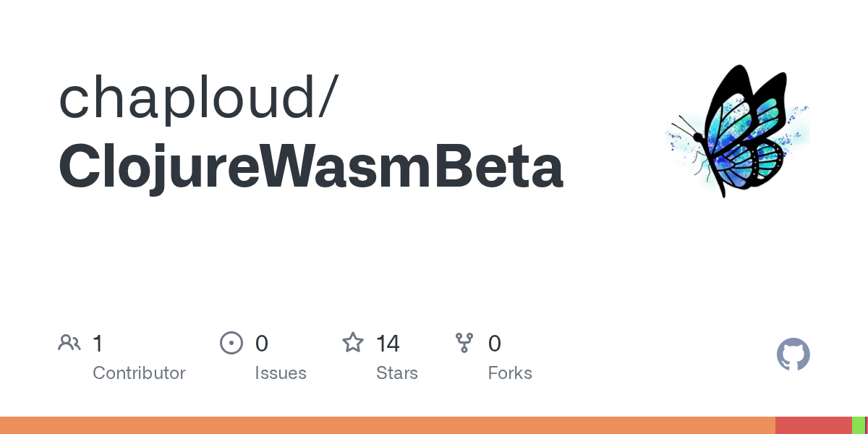The width and height of the screenshot is (868, 434).
Task: Click the green language bar segment
Action: [x=858, y=425]
